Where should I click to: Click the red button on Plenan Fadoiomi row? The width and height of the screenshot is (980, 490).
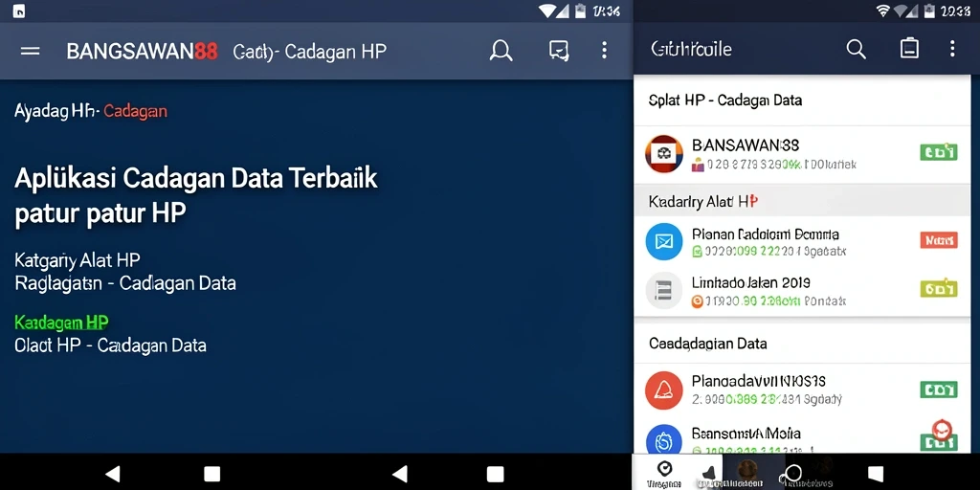939,240
